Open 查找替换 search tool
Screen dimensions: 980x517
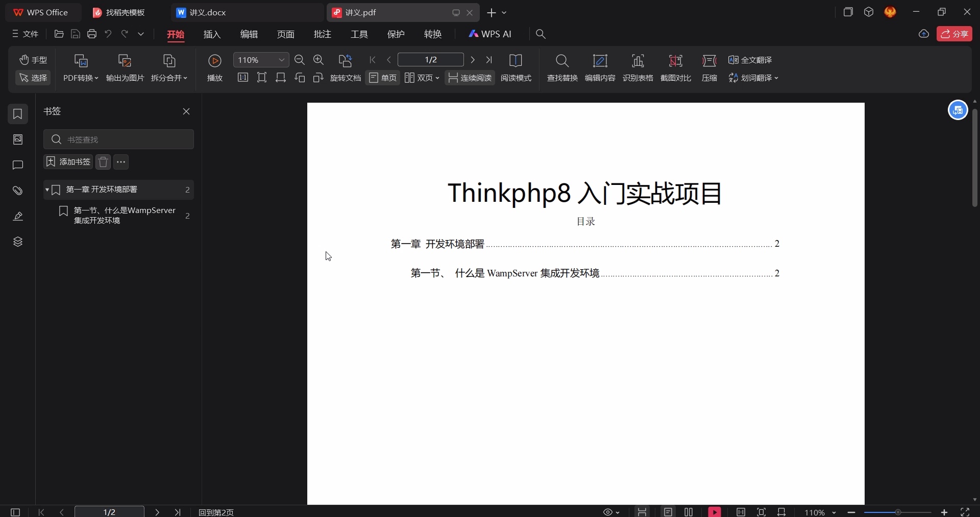point(562,68)
